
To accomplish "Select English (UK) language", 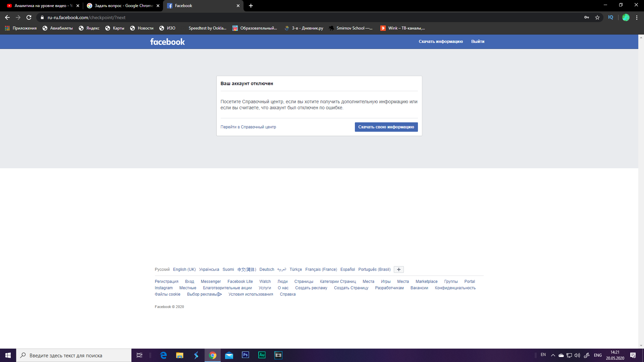I will [184, 269].
